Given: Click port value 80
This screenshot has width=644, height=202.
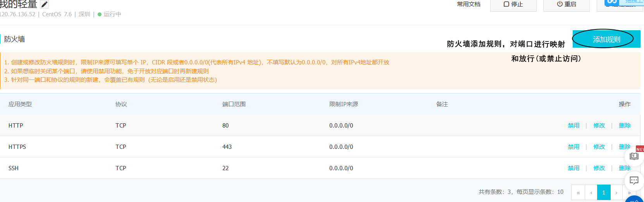Looking at the screenshot, I should (226, 126).
